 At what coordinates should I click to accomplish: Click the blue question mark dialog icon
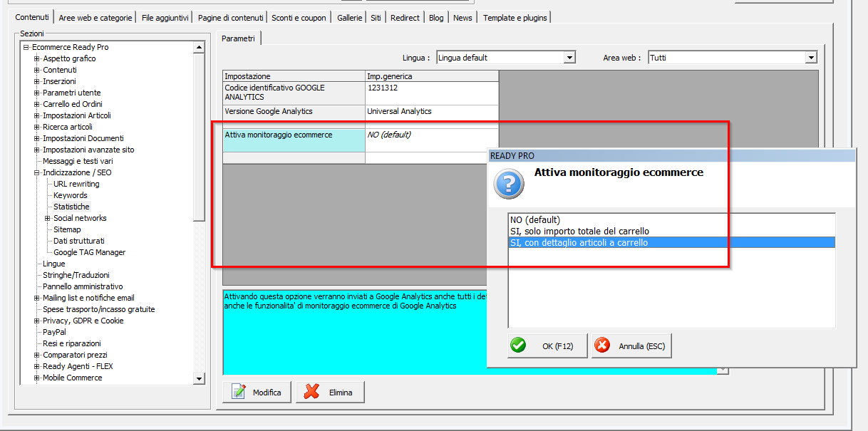click(x=509, y=184)
